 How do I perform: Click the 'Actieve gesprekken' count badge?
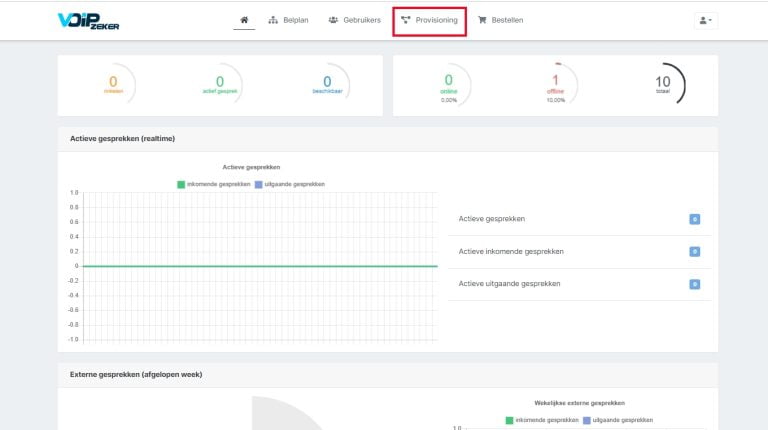click(x=695, y=219)
